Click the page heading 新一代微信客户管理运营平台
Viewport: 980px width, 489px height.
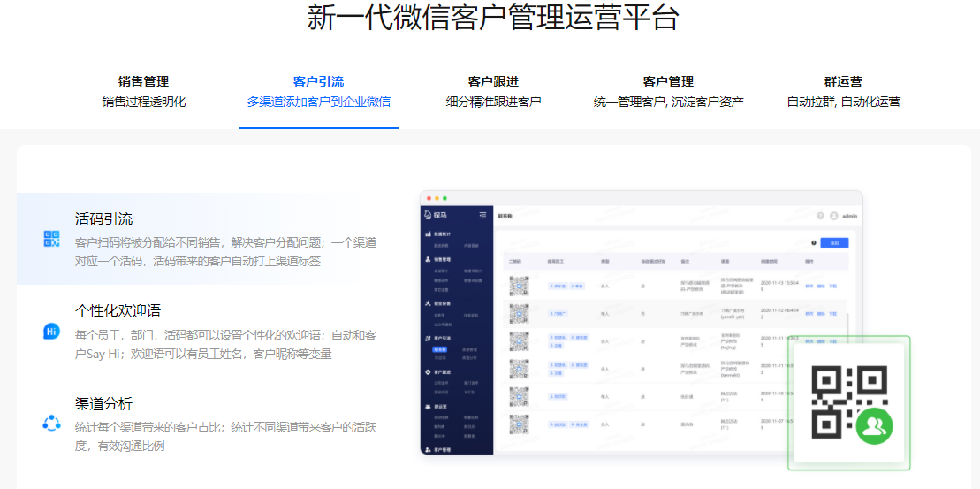493,17
